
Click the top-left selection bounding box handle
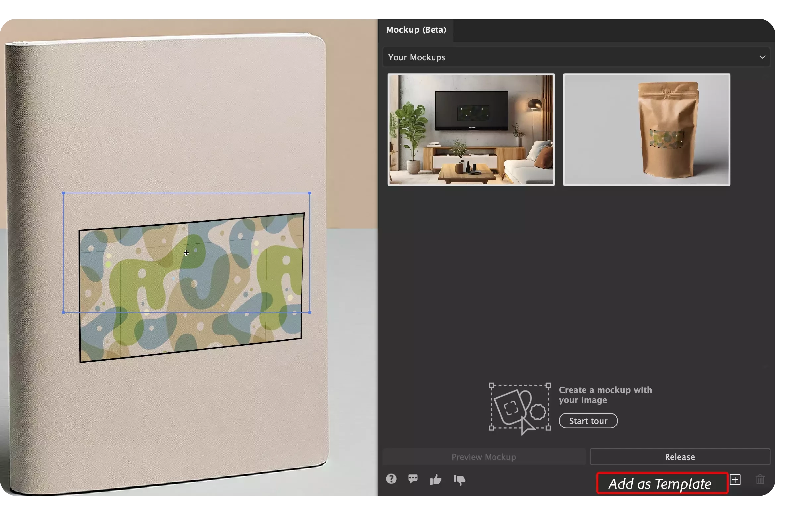[63, 193]
